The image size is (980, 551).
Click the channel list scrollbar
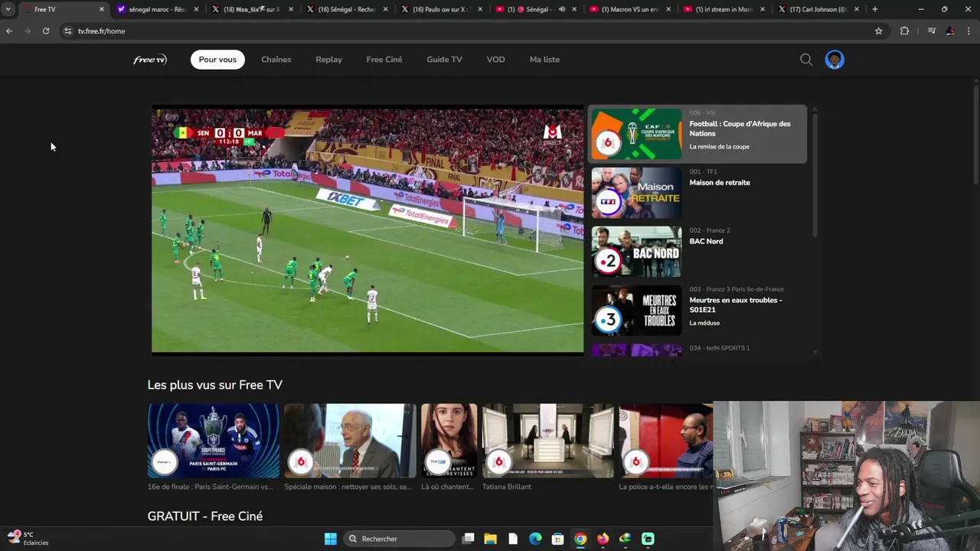(815, 176)
